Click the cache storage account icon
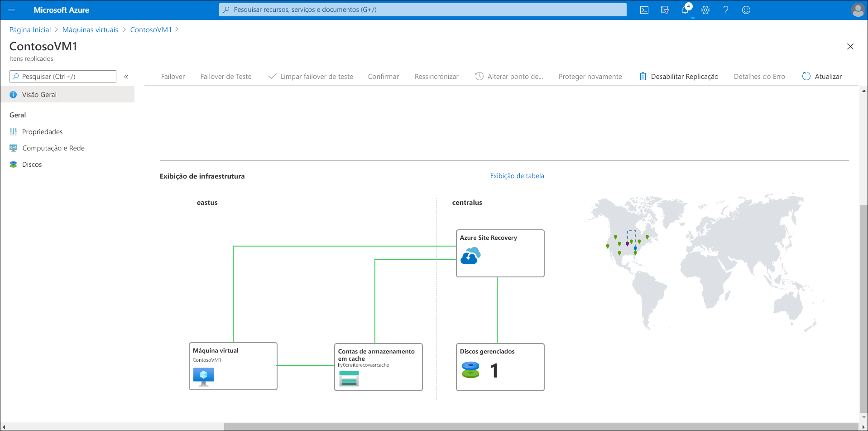Viewport: 868px width, 431px height. click(x=349, y=378)
